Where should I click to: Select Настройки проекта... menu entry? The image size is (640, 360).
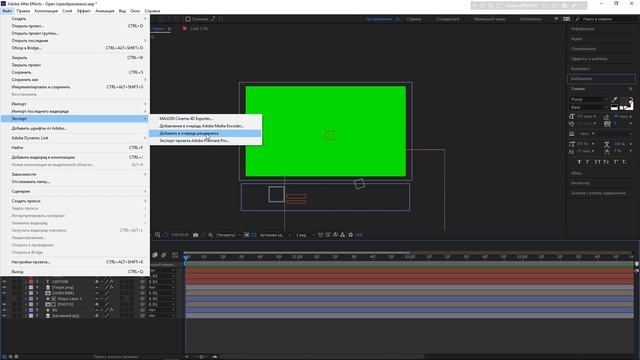pos(75,262)
